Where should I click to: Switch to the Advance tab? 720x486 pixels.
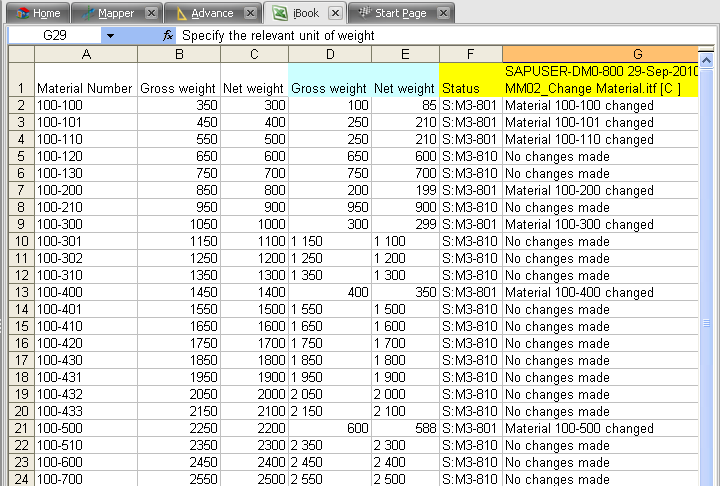point(204,13)
